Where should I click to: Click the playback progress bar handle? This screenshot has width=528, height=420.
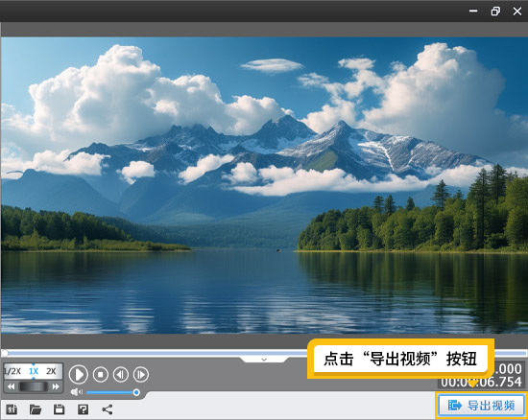point(5,353)
